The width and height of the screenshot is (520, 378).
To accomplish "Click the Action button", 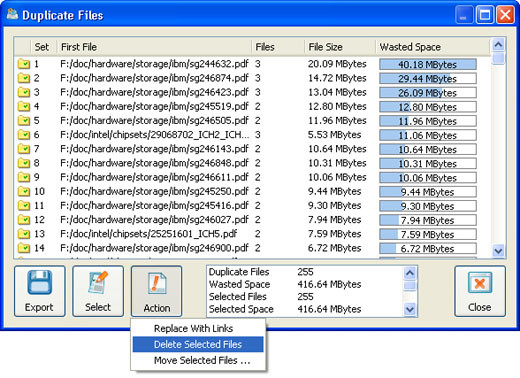I will [157, 291].
